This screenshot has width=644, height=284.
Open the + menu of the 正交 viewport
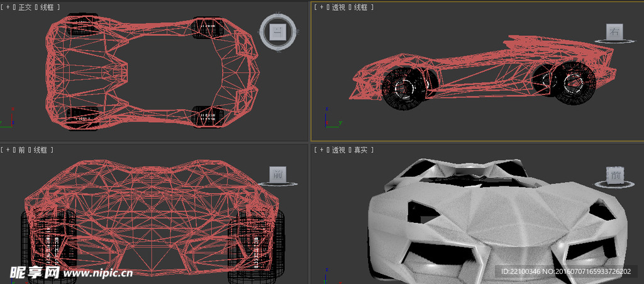[8, 8]
